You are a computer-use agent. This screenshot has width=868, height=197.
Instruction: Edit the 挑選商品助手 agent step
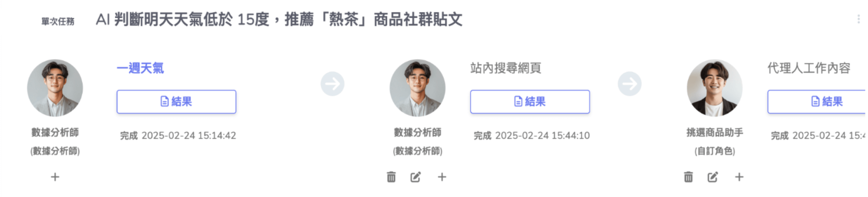[713, 177]
